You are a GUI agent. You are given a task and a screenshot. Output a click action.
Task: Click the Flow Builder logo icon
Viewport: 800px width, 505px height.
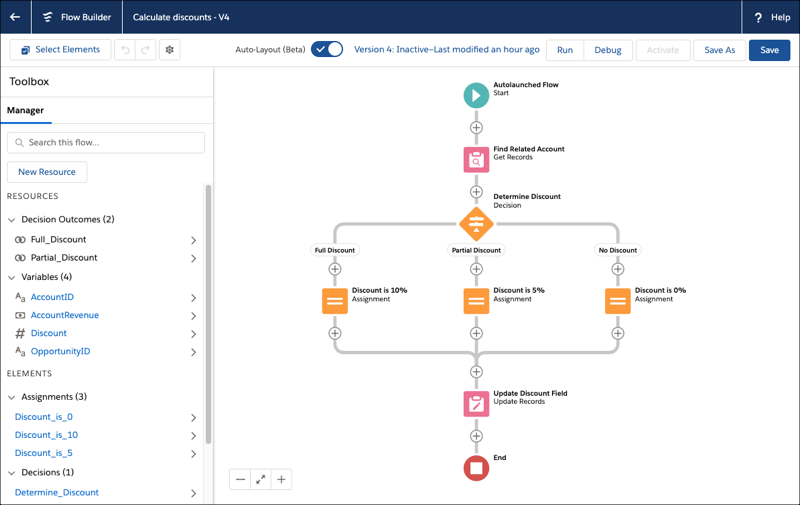click(x=47, y=17)
